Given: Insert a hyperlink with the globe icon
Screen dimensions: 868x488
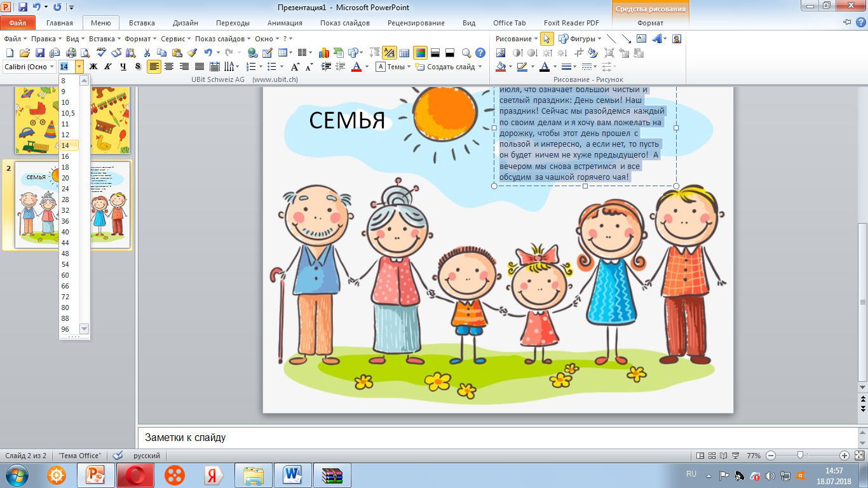Looking at the screenshot, I should point(252,53).
